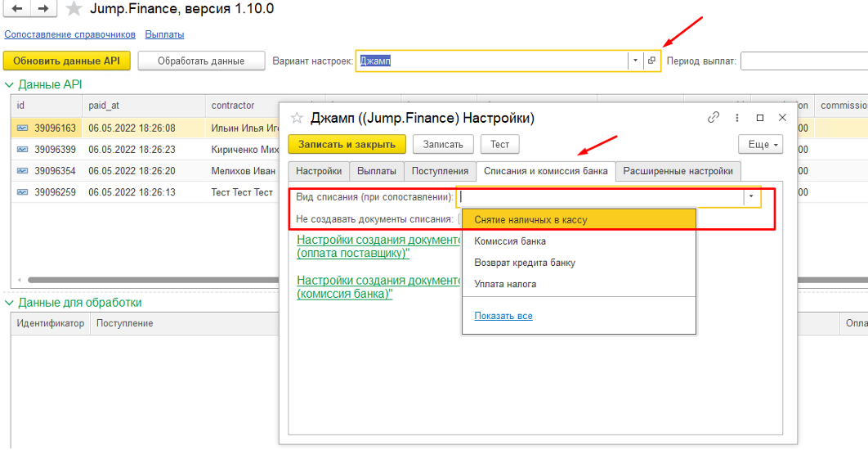Click the back navigation arrow
The height and width of the screenshot is (450, 868).
(16, 9)
